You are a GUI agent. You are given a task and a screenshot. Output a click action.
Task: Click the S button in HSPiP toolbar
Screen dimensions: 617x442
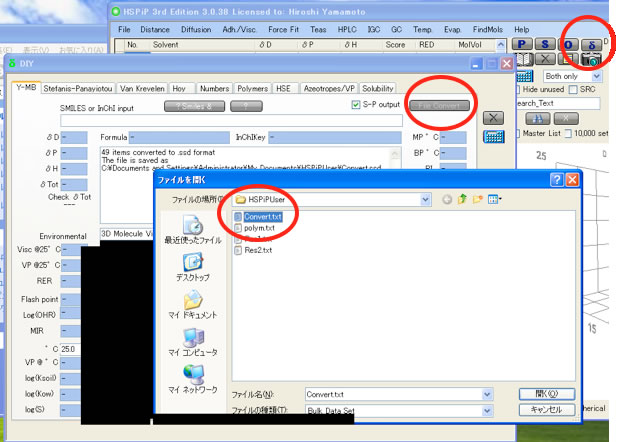pos(545,44)
